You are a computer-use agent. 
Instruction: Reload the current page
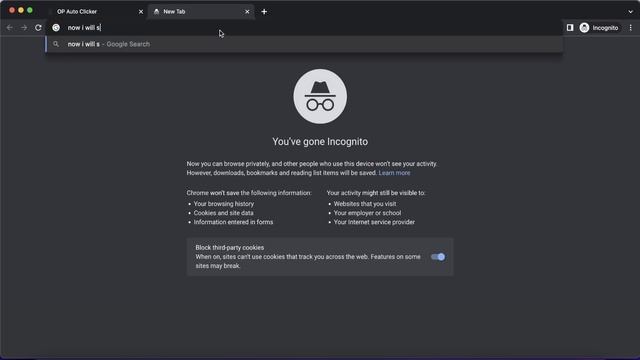38,28
